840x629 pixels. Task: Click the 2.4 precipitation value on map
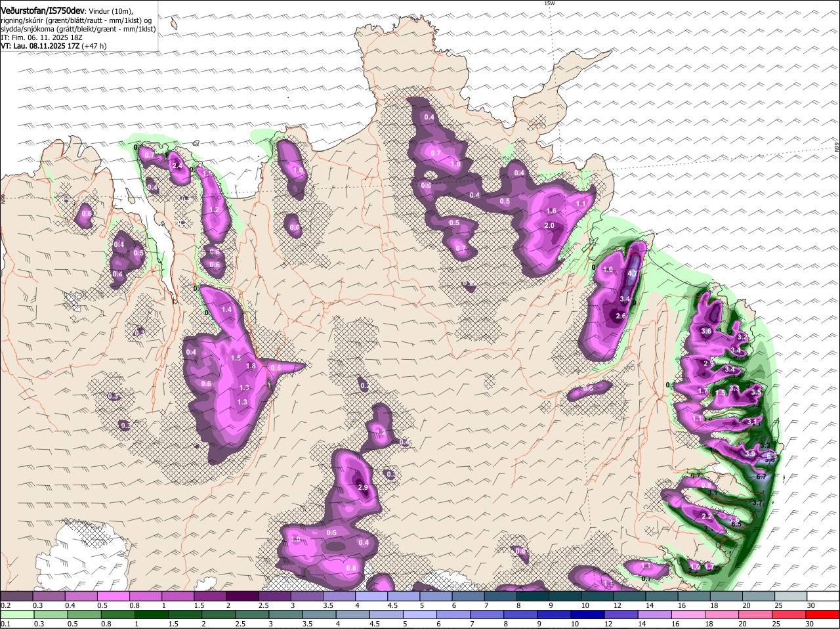coord(177,166)
